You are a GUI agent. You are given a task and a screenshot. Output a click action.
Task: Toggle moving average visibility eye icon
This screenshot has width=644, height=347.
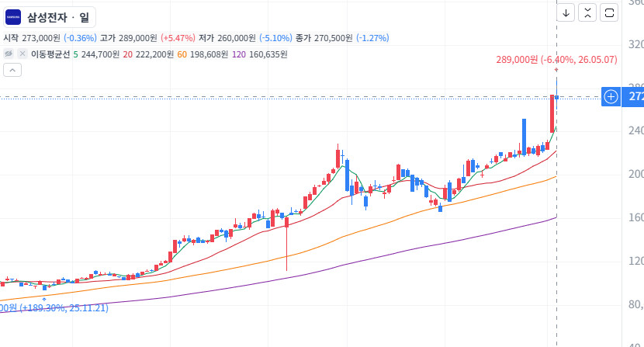click(9, 54)
